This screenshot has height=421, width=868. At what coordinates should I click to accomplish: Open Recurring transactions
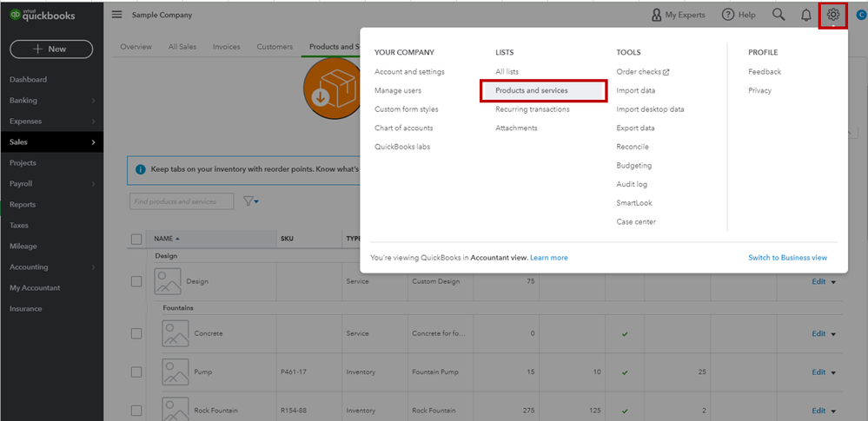[533, 109]
